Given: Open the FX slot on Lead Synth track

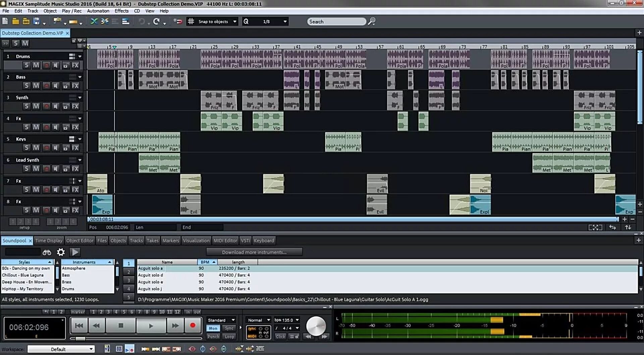Looking at the screenshot, I should [x=75, y=169].
